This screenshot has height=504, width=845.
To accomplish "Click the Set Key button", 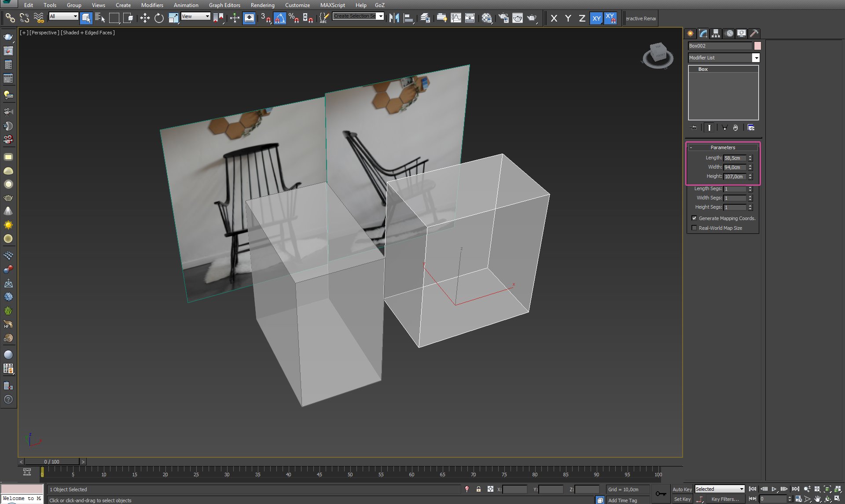I will [682, 499].
